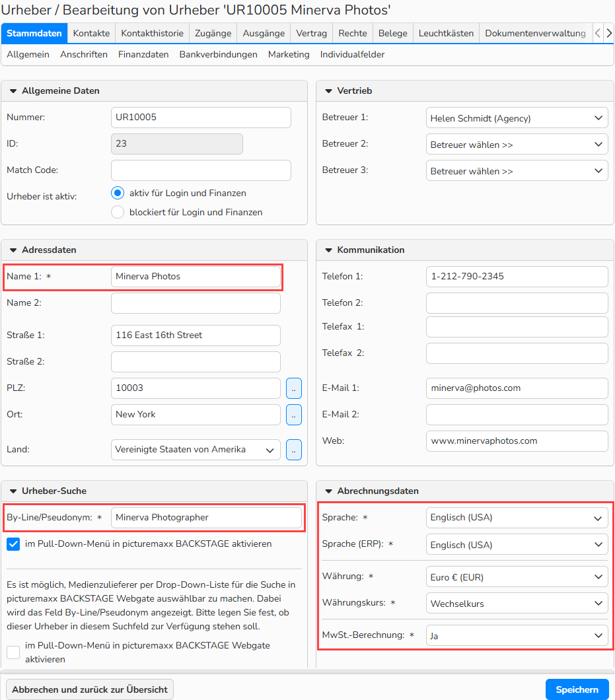Focus the PLZ input field
This screenshot has width=615, height=700.
(x=196, y=388)
